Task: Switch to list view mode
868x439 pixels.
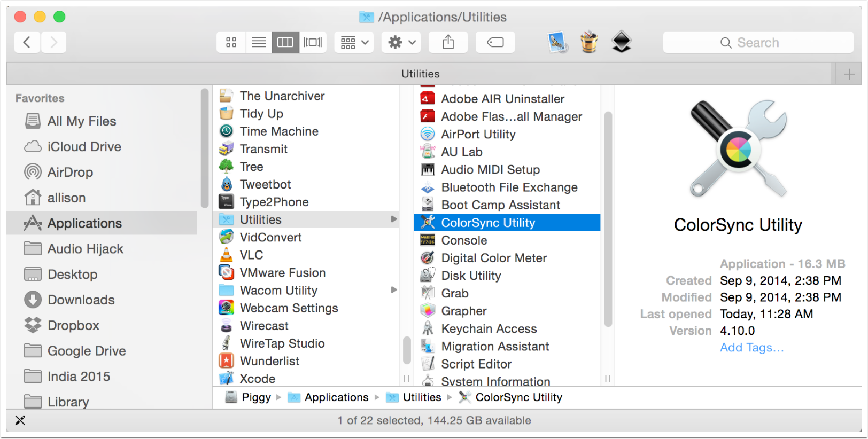Action: click(x=259, y=42)
